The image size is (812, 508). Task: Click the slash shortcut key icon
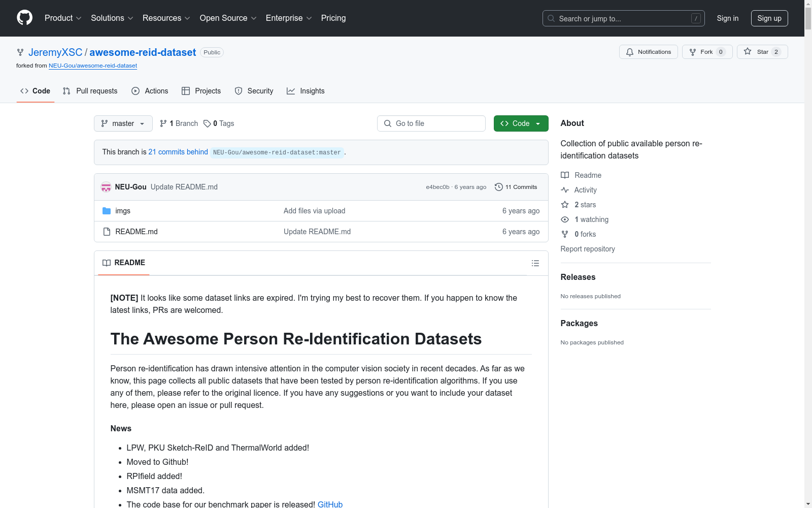pos(696,18)
